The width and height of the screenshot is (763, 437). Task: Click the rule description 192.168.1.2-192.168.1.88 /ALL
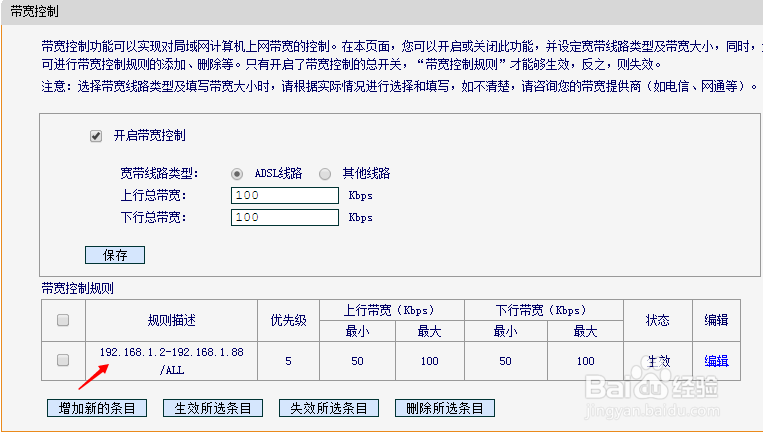tap(172, 361)
